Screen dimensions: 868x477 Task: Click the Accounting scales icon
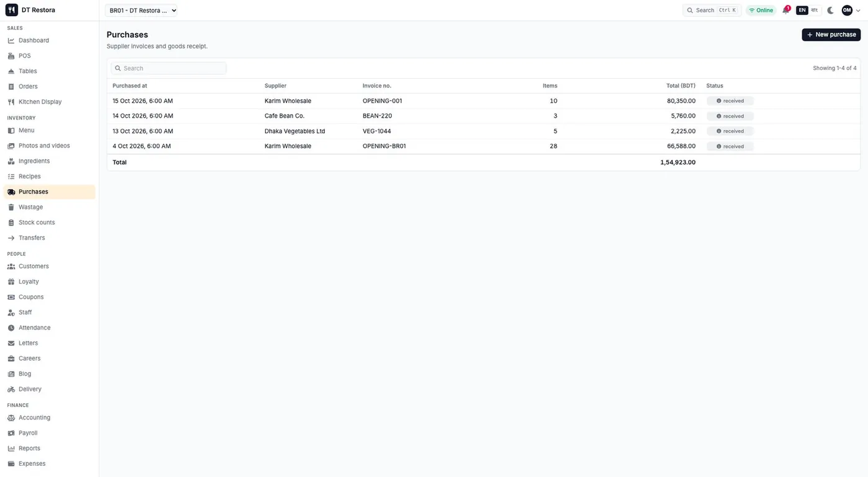click(x=11, y=418)
